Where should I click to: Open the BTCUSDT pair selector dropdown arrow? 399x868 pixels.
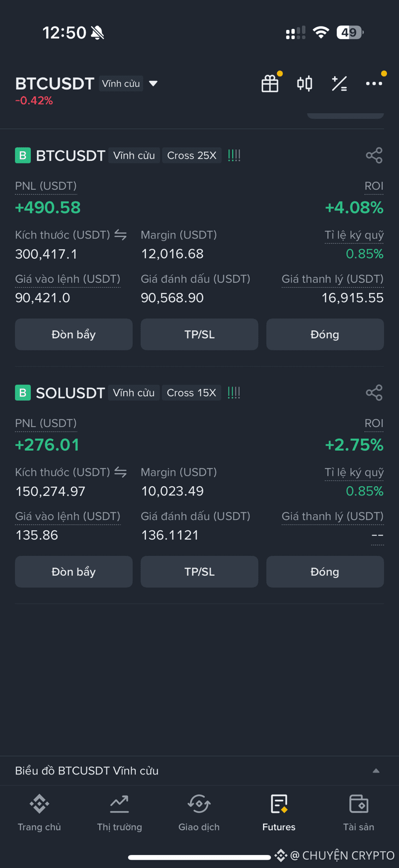coord(153,83)
